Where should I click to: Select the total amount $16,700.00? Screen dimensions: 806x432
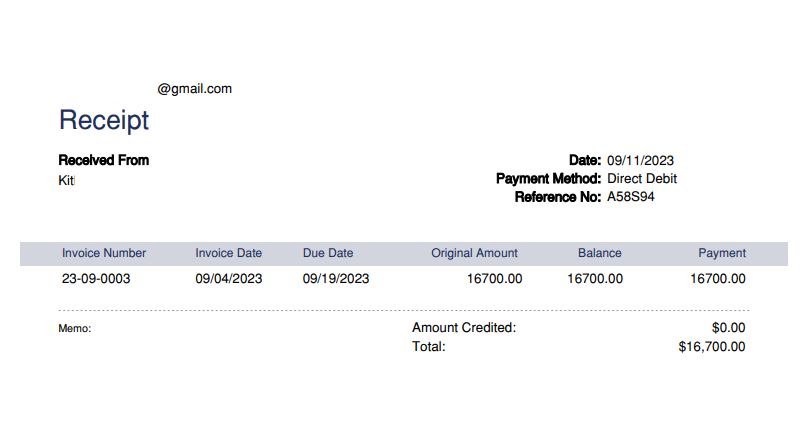click(x=712, y=347)
